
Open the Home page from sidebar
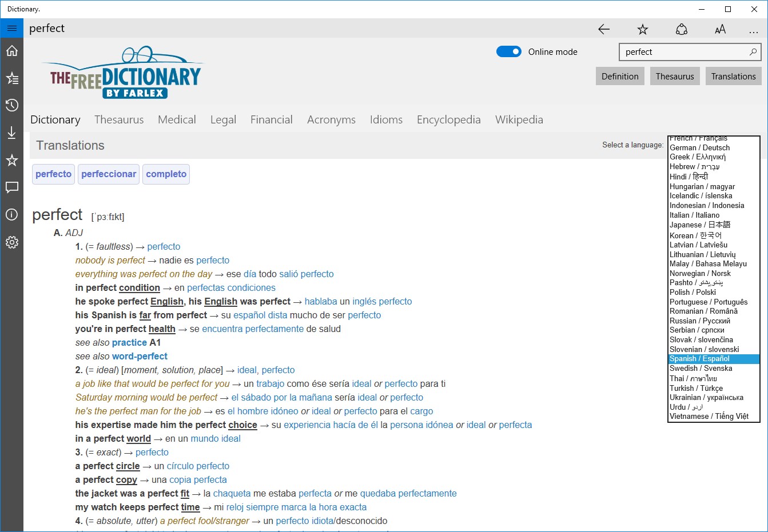11,50
